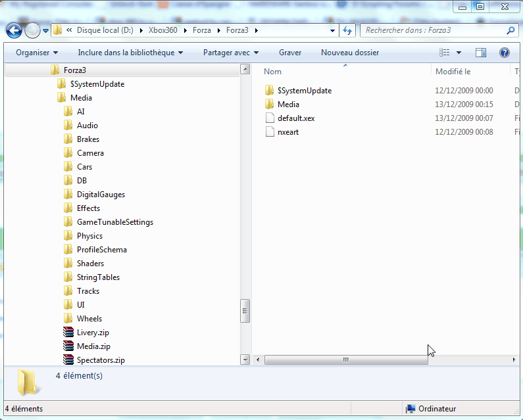The width and height of the screenshot is (523, 420).
Task: Click the DB folder icon
Action: (68, 180)
